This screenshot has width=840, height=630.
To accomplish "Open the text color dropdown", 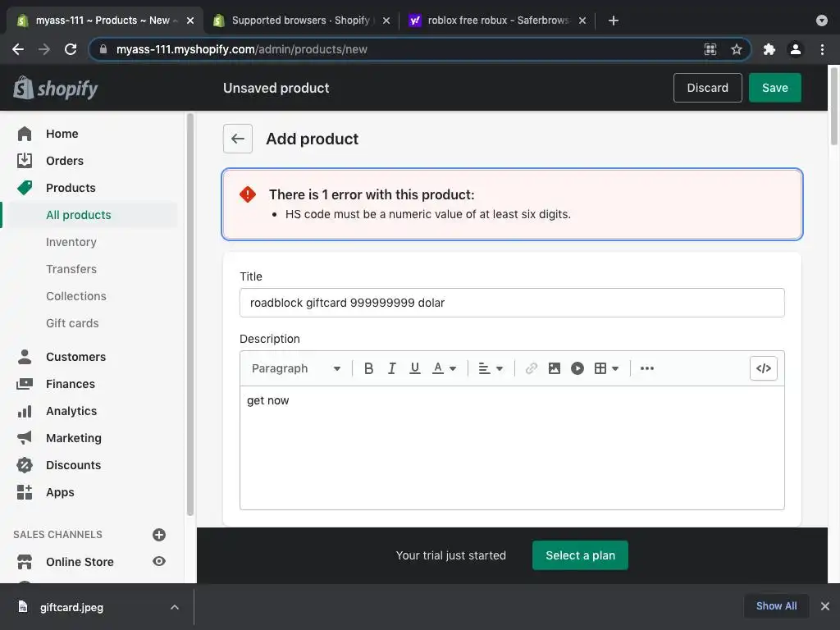I will [445, 368].
